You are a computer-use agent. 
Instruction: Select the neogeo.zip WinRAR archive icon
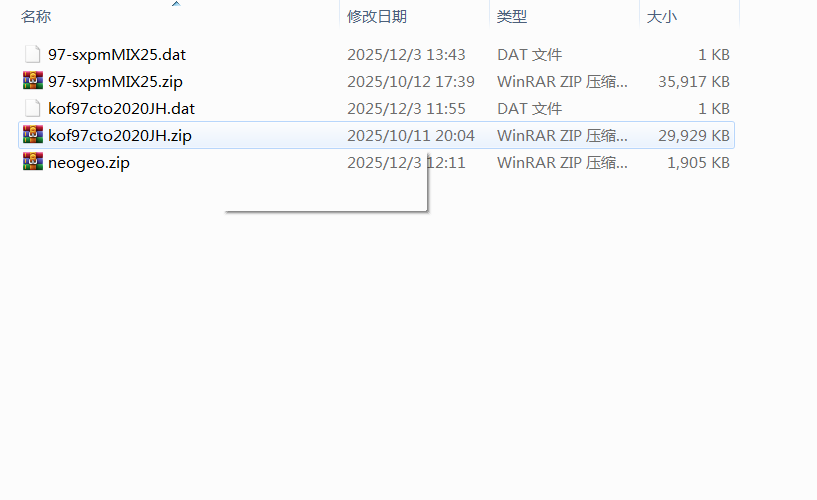[x=32, y=162]
